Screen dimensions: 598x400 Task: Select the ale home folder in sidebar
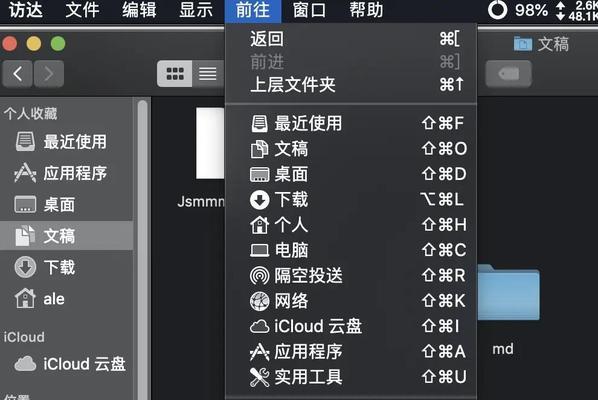pos(67,299)
